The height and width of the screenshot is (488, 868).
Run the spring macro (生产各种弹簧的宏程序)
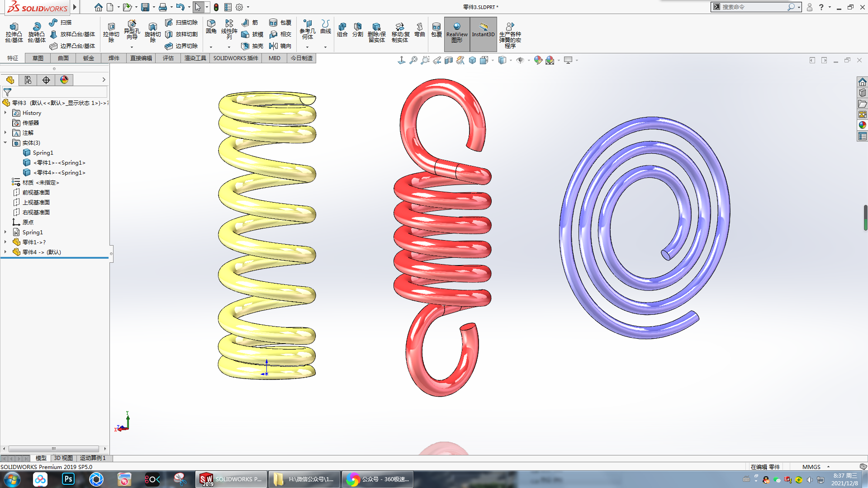510,35
